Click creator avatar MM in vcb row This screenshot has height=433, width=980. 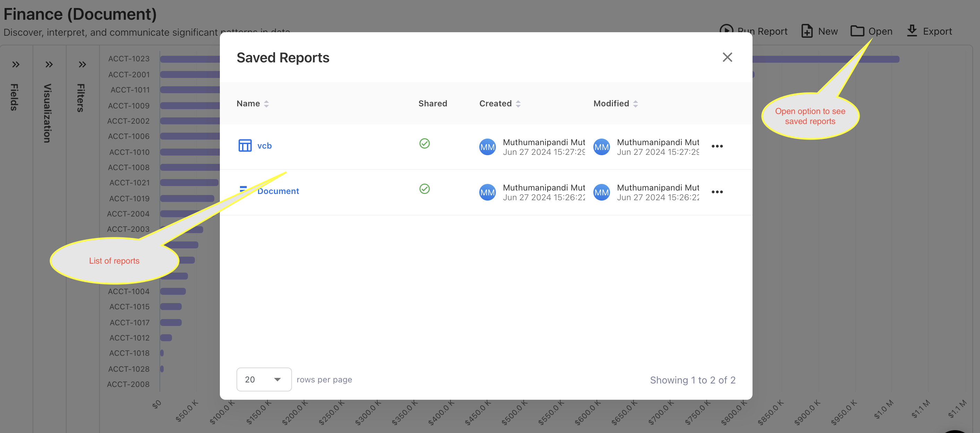[487, 147]
